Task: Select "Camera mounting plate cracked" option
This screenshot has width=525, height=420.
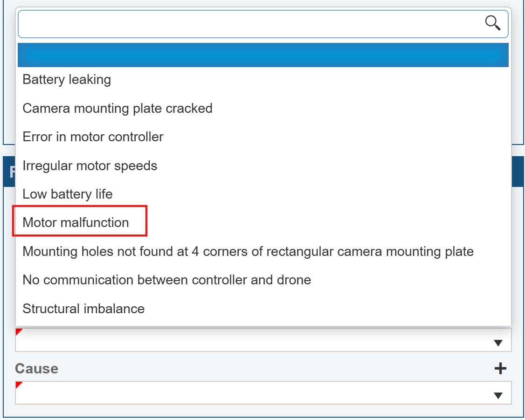Action: point(117,109)
